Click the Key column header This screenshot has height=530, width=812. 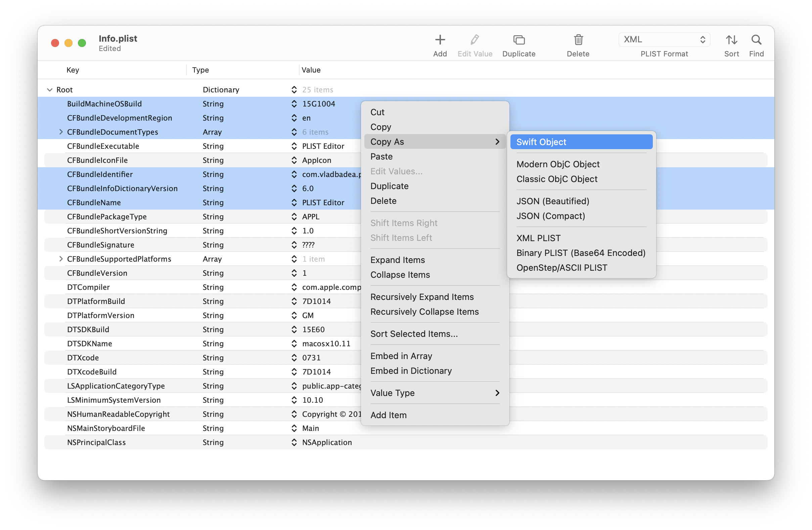[x=73, y=70]
